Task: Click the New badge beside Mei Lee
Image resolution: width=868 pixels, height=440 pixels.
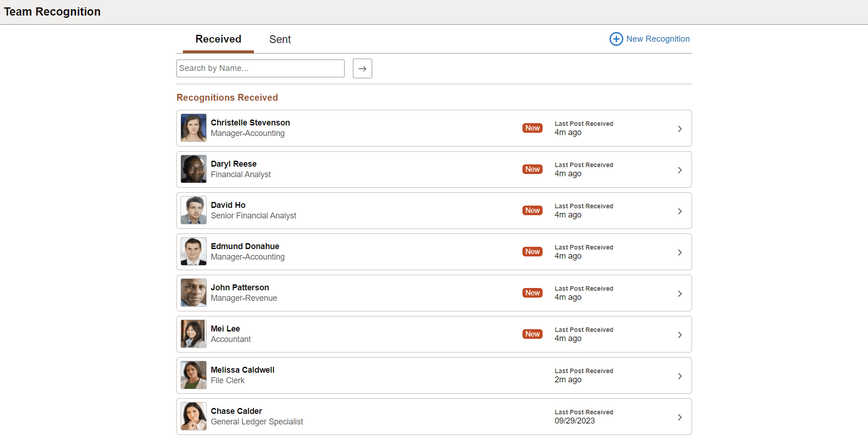Action: pyautogui.click(x=532, y=334)
